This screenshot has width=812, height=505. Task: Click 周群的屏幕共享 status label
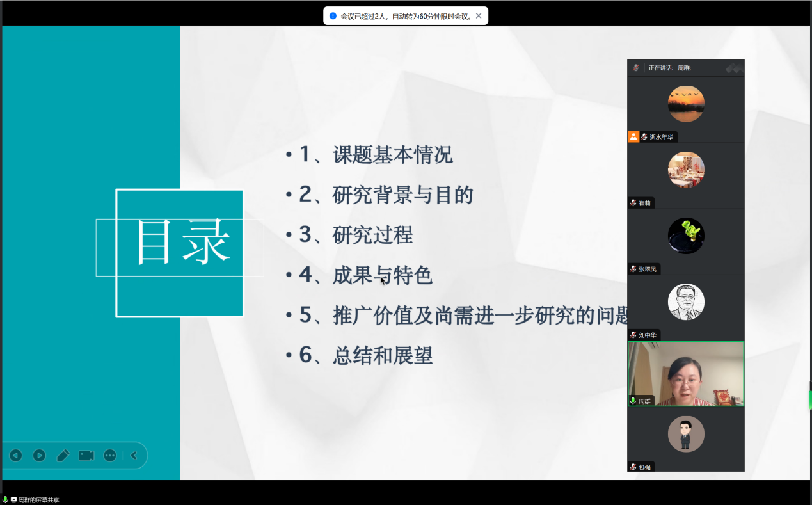pyautogui.click(x=38, y=500)
